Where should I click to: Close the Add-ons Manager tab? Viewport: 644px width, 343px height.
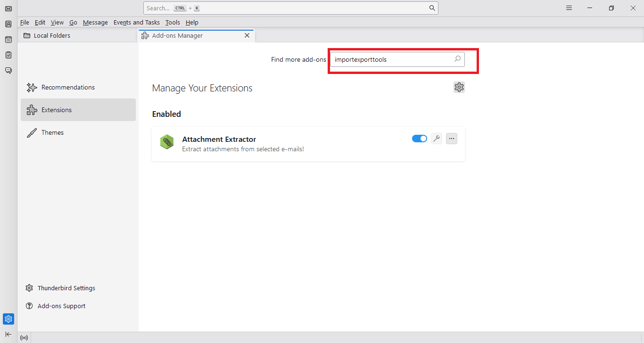pos(247,35)
